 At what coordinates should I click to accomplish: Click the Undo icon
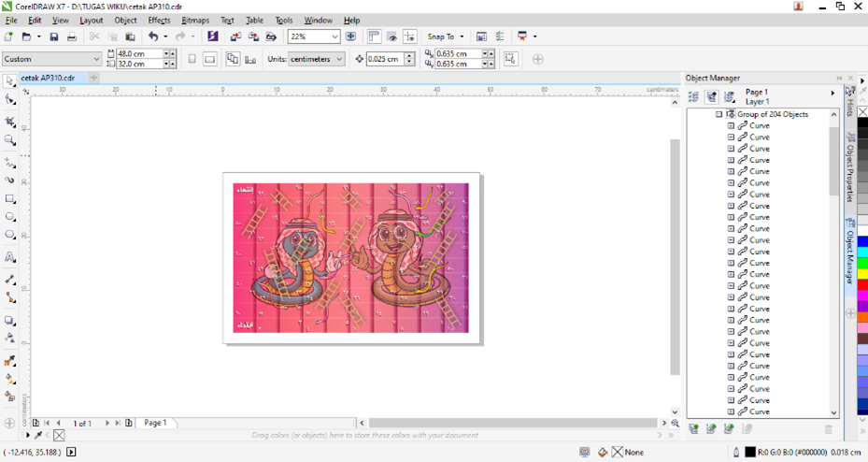[x=153, y=36]
